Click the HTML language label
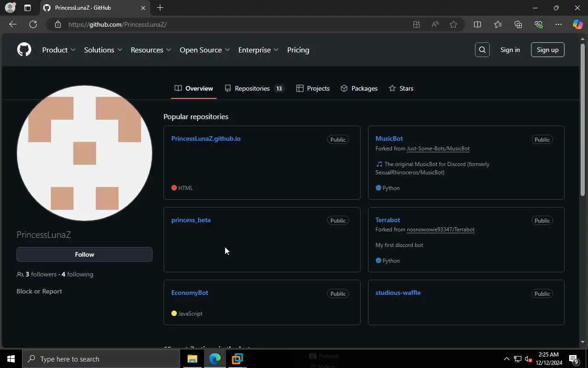Screen dimensions: 588x368 pos(186,188)
